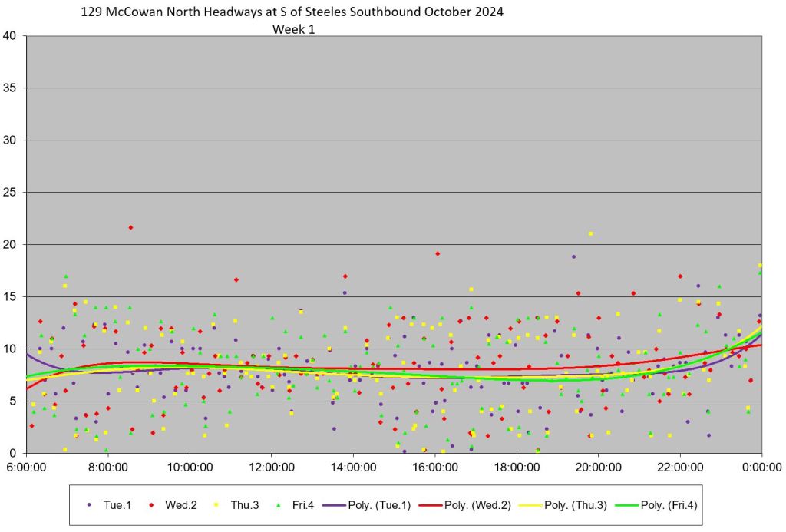The image size is (786, 532).
Task: Click the 12:00:00 x-axis label
Action: pos(272,467)
